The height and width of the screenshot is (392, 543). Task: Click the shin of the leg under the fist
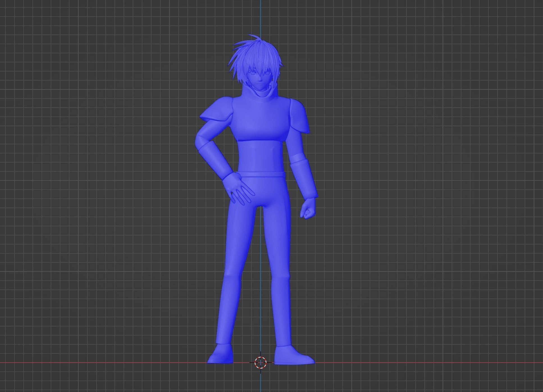281,311
